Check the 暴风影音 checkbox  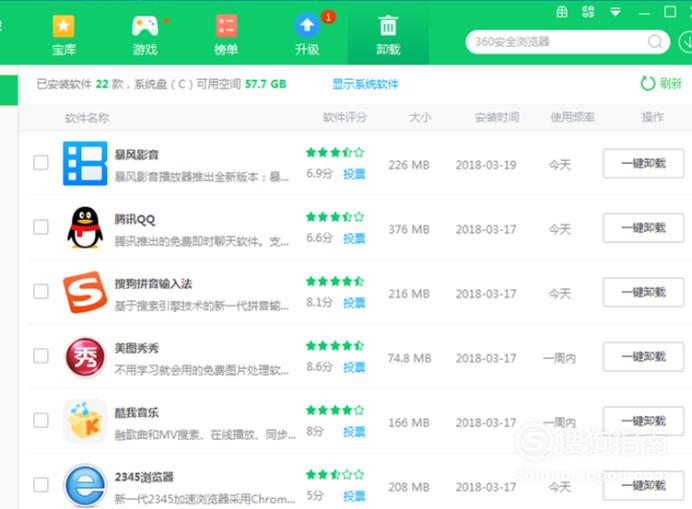tap(41, 162)
